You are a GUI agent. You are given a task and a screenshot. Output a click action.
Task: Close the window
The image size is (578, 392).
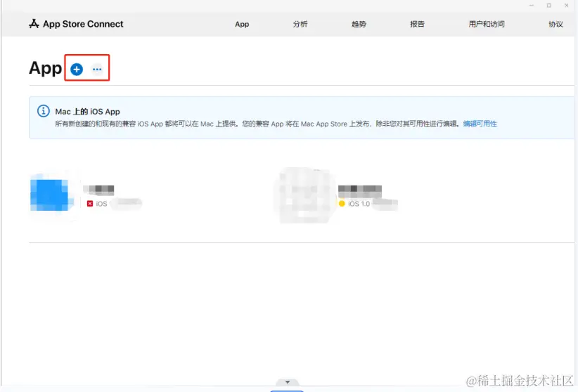click(567, 5)
